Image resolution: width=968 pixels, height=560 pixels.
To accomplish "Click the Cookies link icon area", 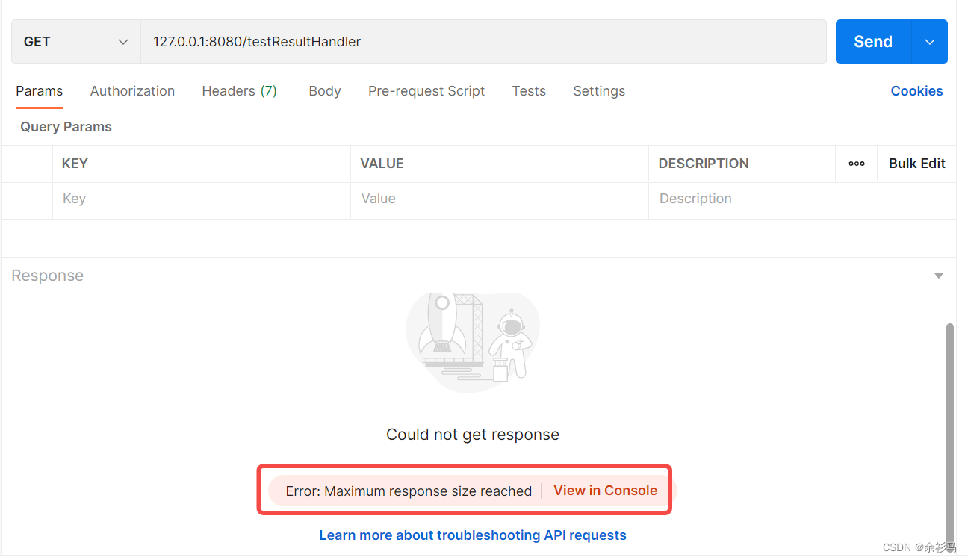I will (x=917, y=90).
